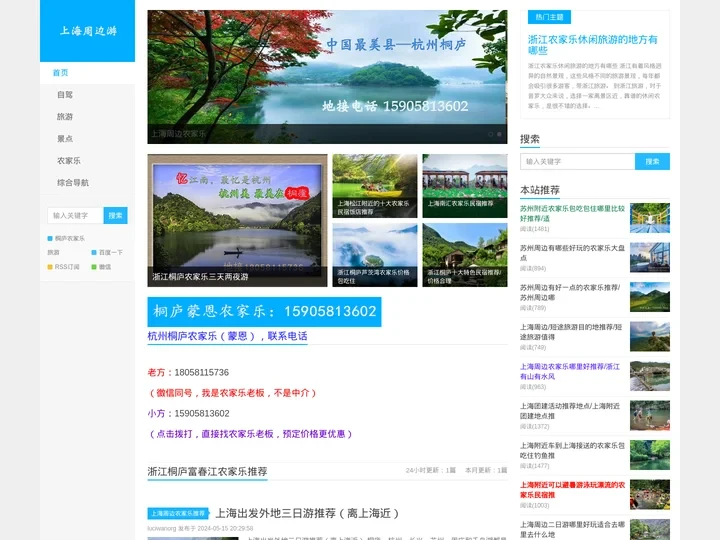720x540 pixels.
Task: Click the phone number 18058115736
Action: 202,372
